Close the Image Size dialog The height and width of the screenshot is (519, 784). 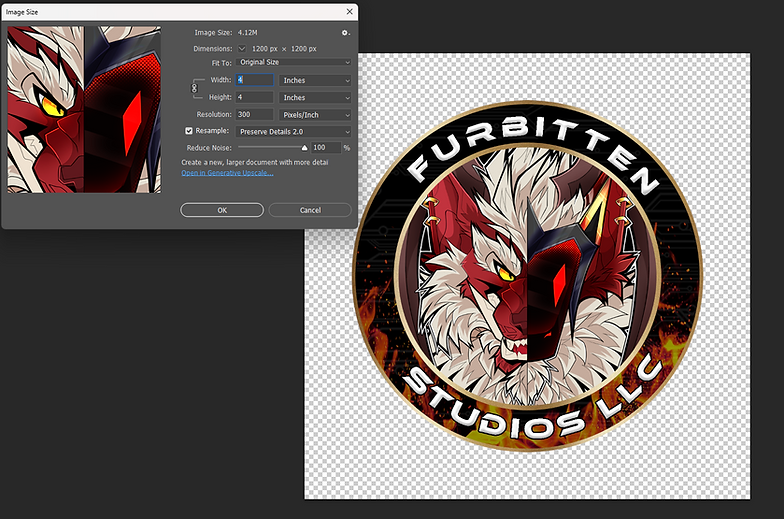coord(350,12)
